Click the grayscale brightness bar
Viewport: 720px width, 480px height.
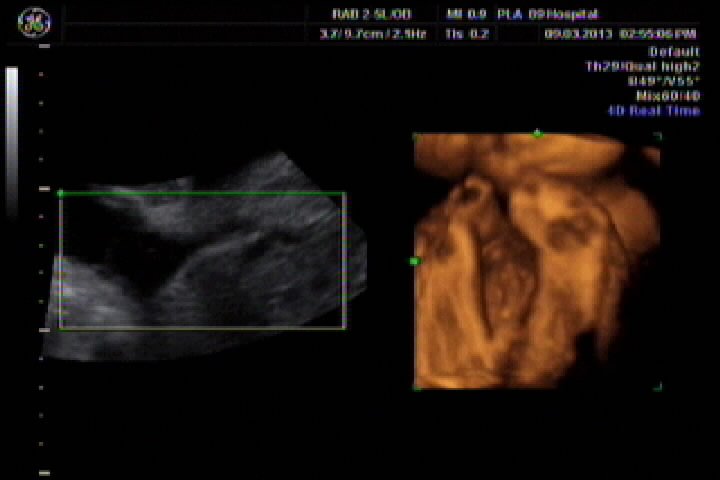[x=12, y=140]
